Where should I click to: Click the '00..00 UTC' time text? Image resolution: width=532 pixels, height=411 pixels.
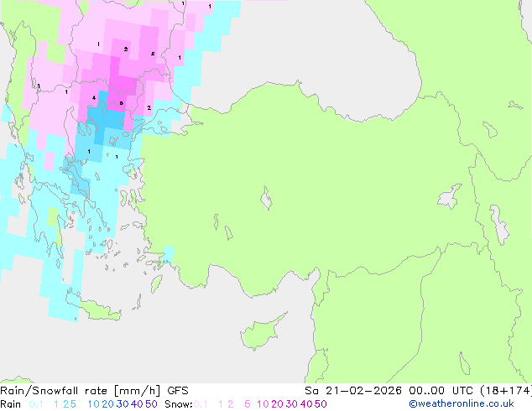(443, 391)
